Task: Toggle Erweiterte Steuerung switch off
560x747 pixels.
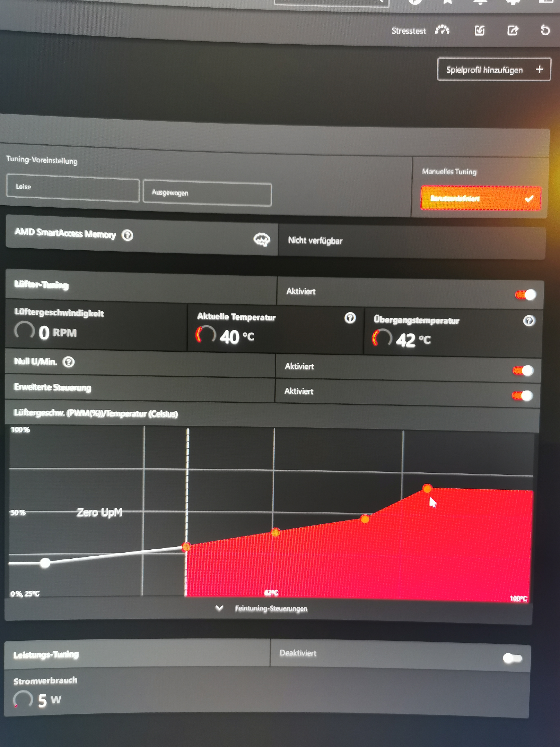Action: pos(522,395)
